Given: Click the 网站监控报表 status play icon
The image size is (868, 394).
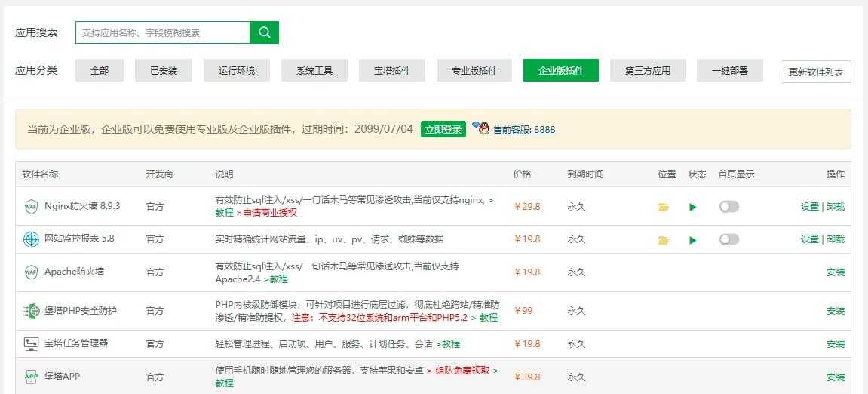Looking at the screenshot, I should (x=692, y=240).
